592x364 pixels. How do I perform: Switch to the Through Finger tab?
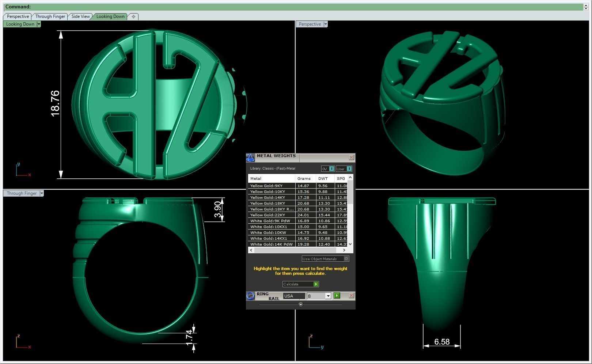point(50,16)
